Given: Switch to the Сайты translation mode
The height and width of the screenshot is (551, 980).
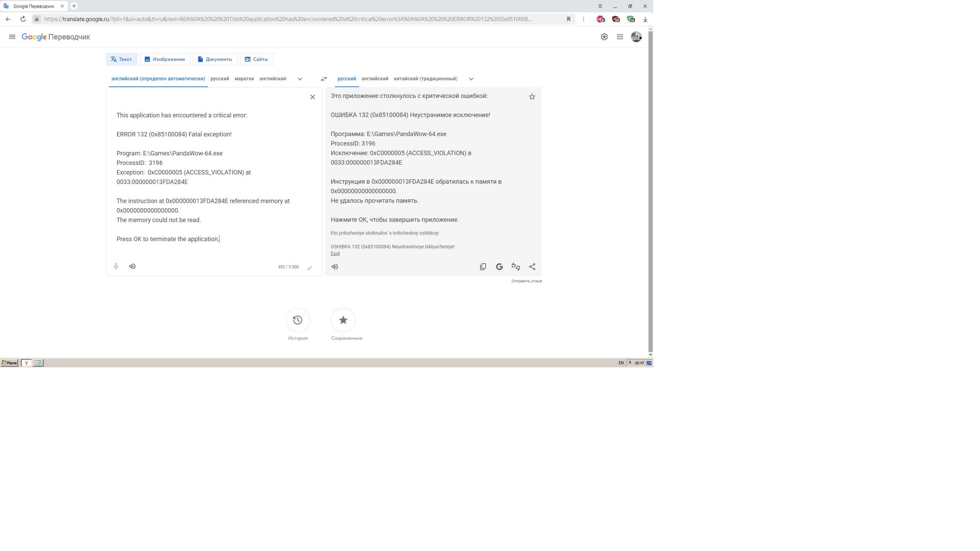Looking at the screenshot, I should pos(257,59).
